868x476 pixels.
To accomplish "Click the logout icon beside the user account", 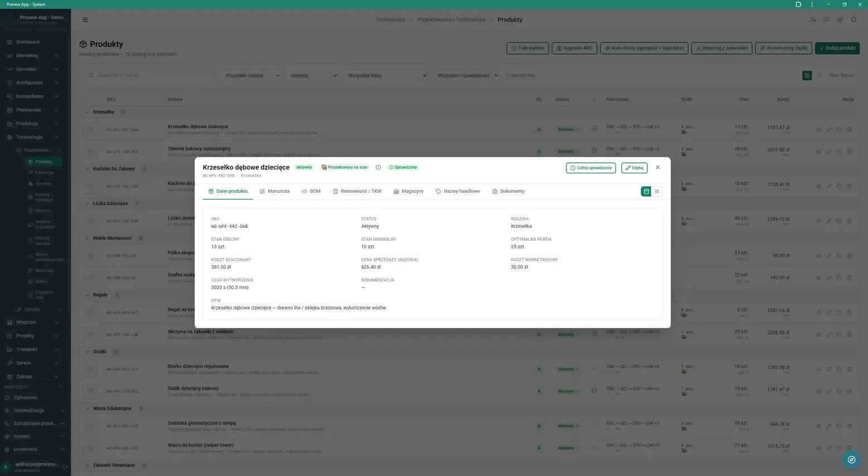I will (x=65, y=467).
